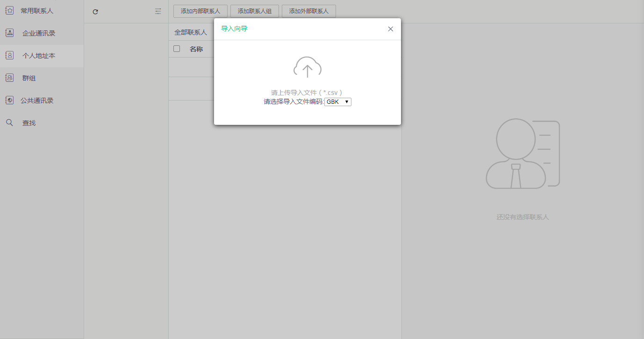This screenshot has height=339, width=644.
Task: Click the public directory globe icon
Action: coord(9,100)
